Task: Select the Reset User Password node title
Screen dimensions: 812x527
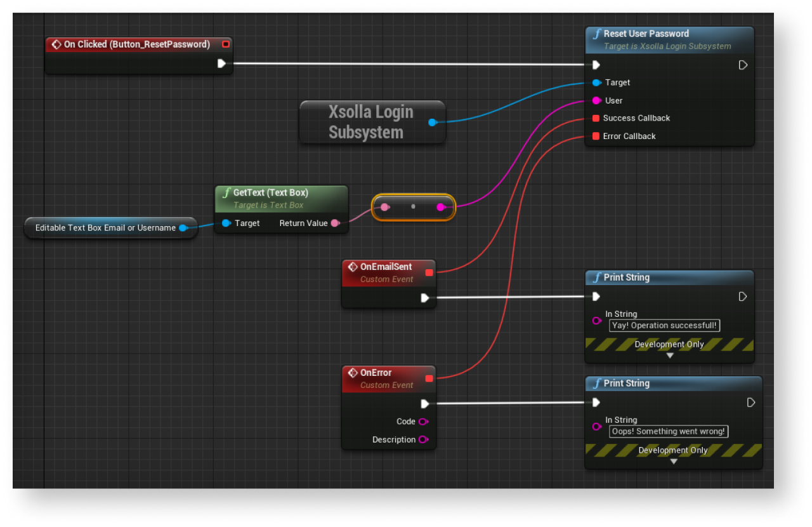Action: [646, 34]
